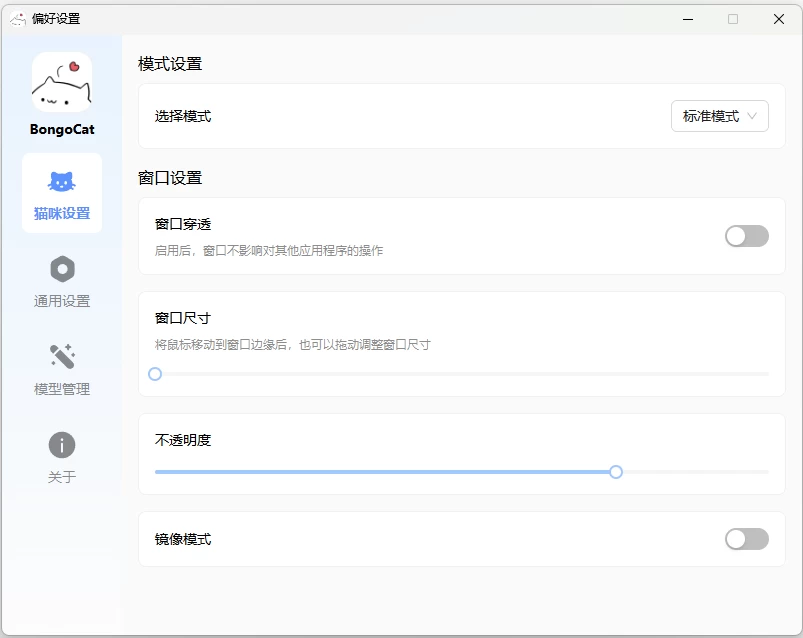Click the 通用设置 gear icon
This screenshot has width=803, height=638.
point(61,268)
